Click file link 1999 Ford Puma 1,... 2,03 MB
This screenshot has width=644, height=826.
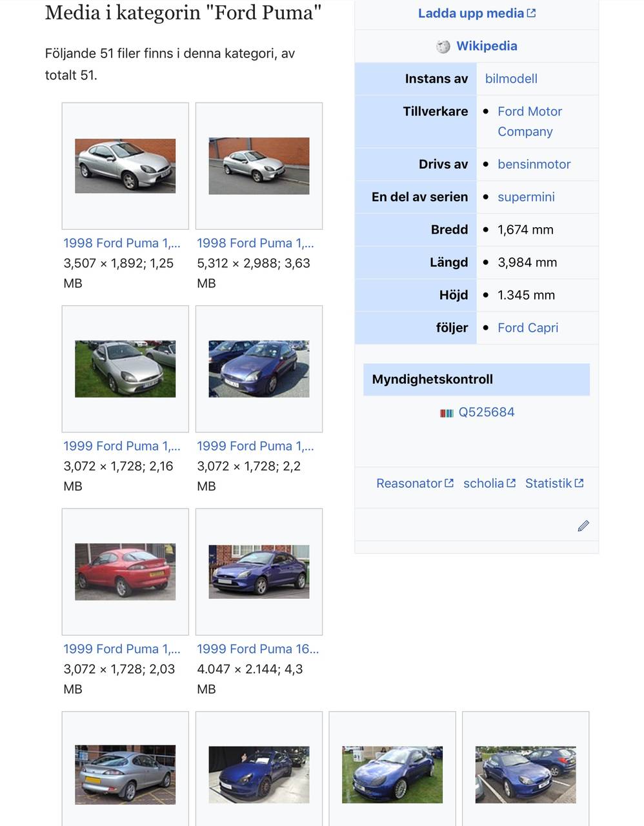point(122,649)
